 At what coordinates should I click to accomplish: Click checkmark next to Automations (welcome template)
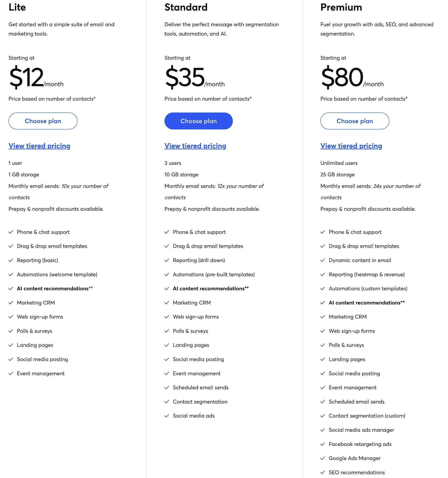click(x=11, y=275)
